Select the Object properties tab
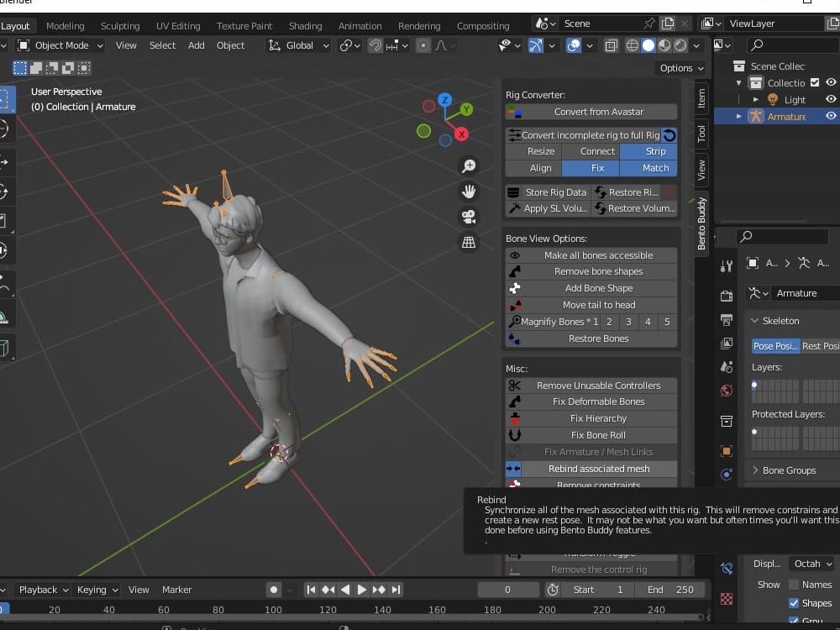The image size is (840, 630). [727, 452]
